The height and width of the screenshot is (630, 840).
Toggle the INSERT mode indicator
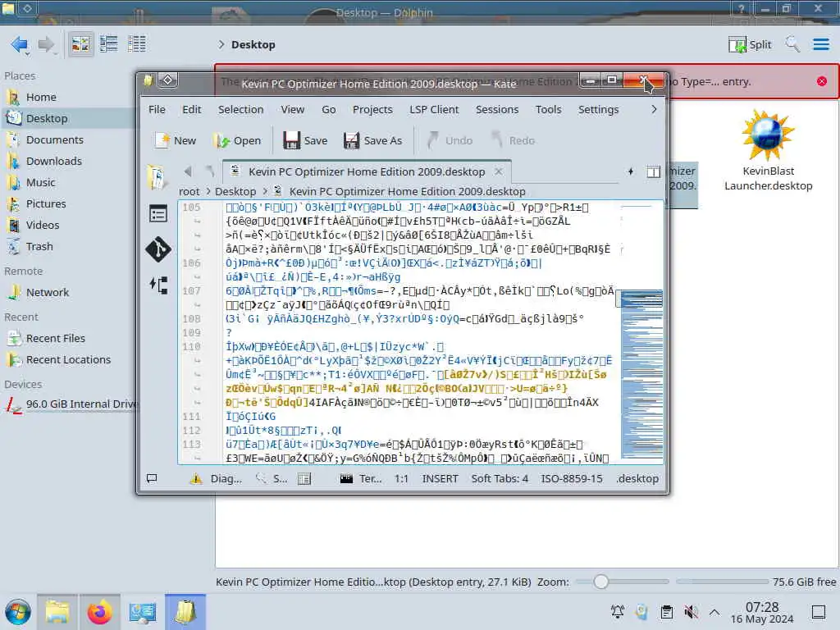(440, 478)
